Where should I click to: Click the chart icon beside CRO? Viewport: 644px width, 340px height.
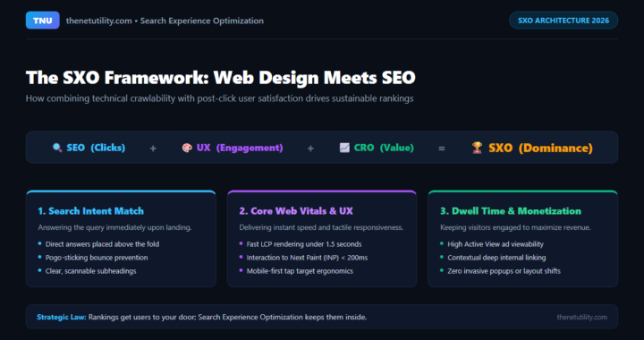(344, 148)
